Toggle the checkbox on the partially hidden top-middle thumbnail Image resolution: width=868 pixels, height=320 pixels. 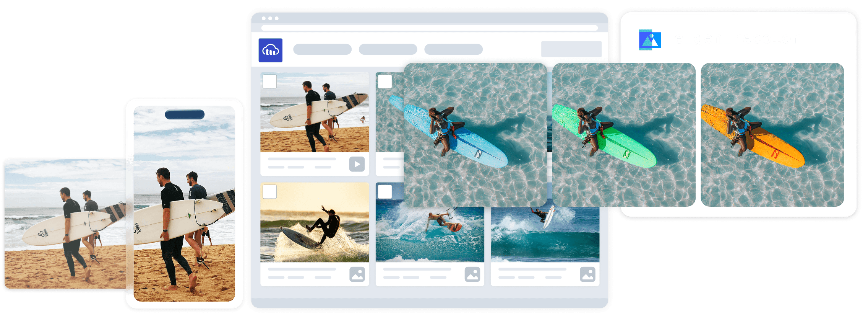point(385,82)
